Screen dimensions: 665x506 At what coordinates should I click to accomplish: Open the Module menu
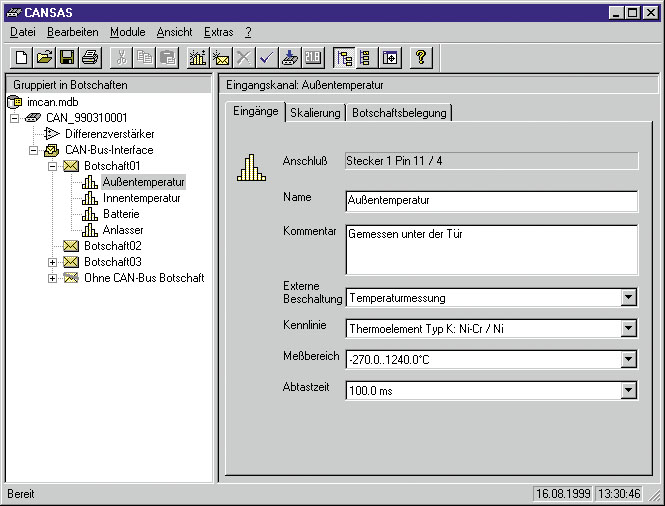(127, 32)
